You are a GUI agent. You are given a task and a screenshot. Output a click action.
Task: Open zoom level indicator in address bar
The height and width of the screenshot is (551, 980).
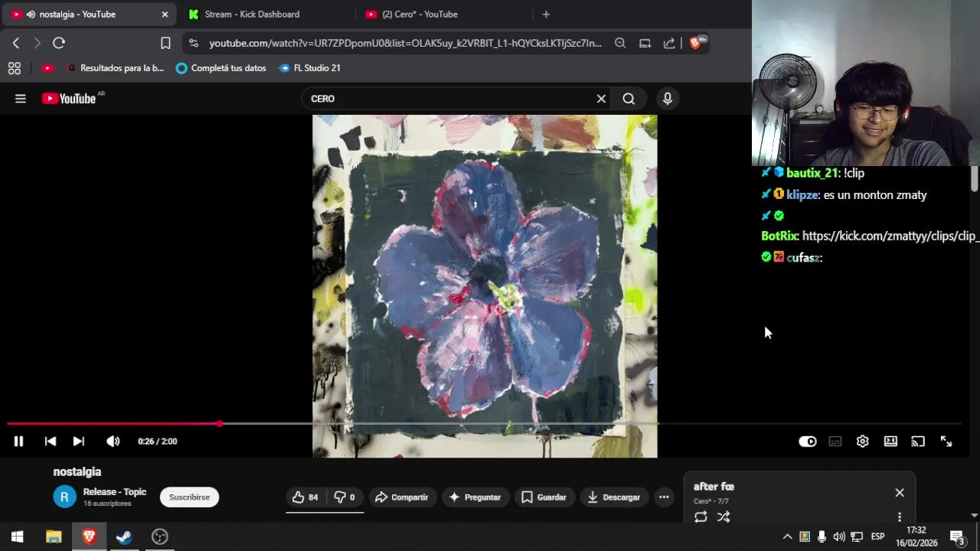(x=620, y=44)
